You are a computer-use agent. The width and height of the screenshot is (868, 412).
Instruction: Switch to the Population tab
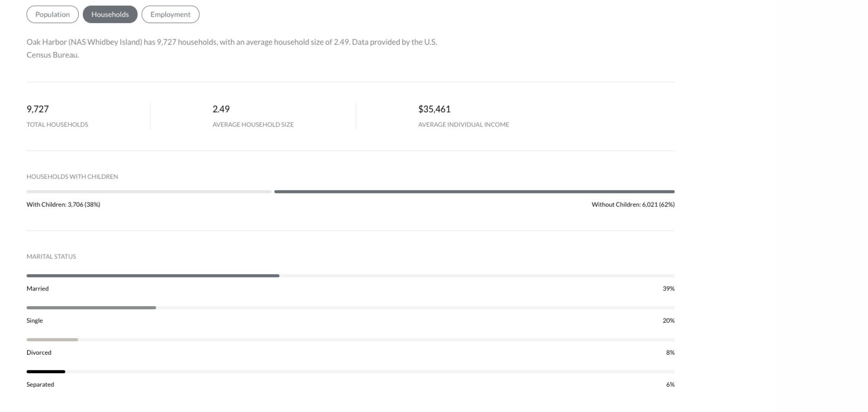(52, 14)
